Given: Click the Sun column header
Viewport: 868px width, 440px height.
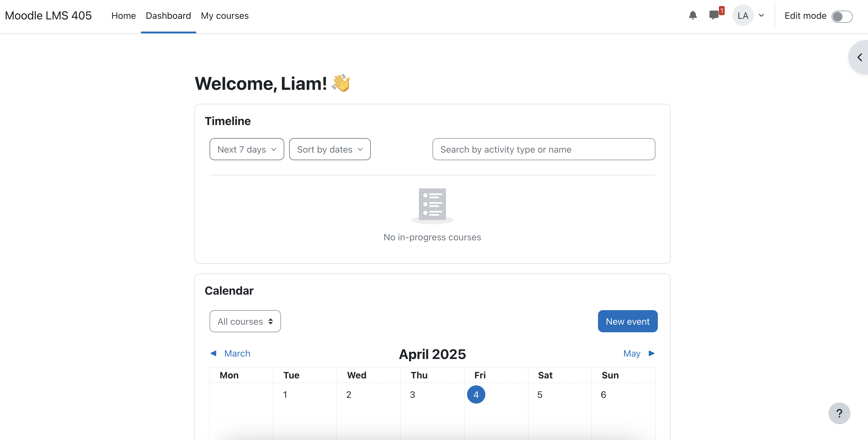Looking at the screenshot, I should coord(610,375).
